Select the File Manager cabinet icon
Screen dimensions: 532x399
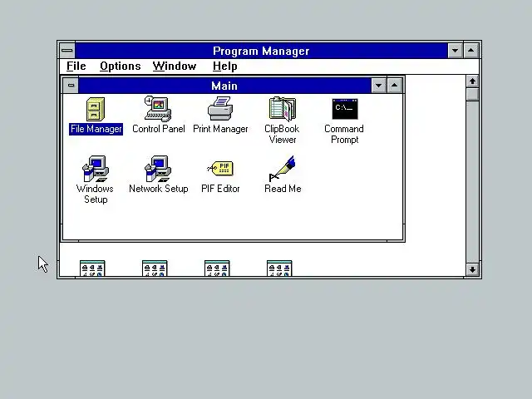pos(96,109)
